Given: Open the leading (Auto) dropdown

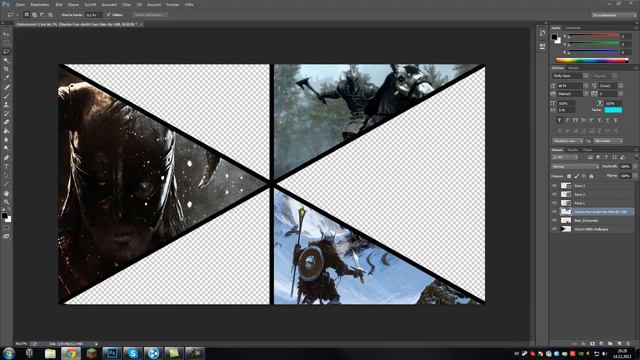Looking at the screenshot, I should tap(620, 86).
